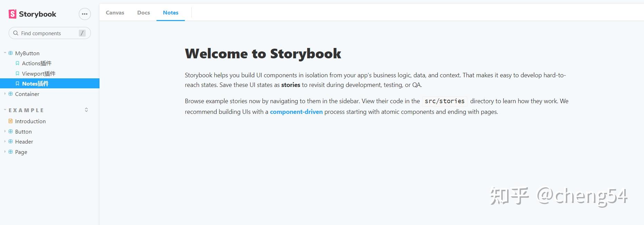Open the MyButton component row
Viewport: 644px width, 225px height.
pyautogui.click(x=50, y=53)
